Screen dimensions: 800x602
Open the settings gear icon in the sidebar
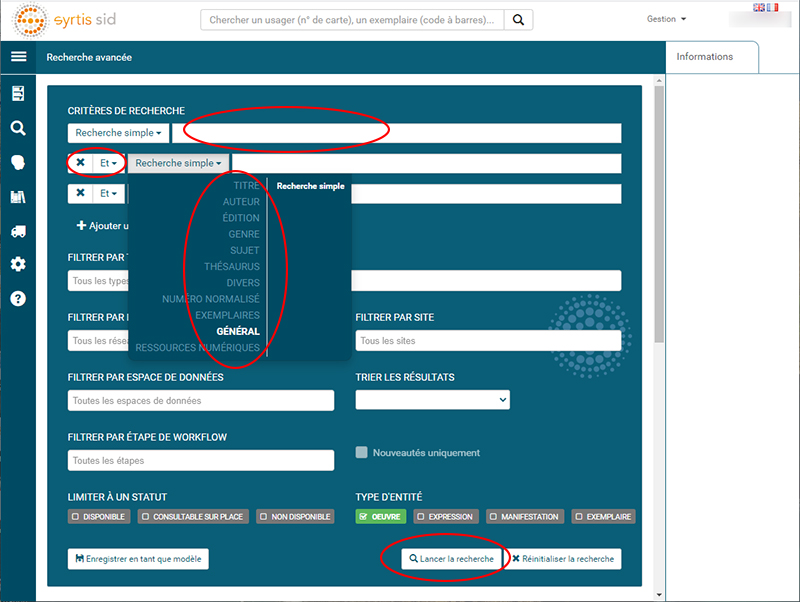click(x=18, y=264)
